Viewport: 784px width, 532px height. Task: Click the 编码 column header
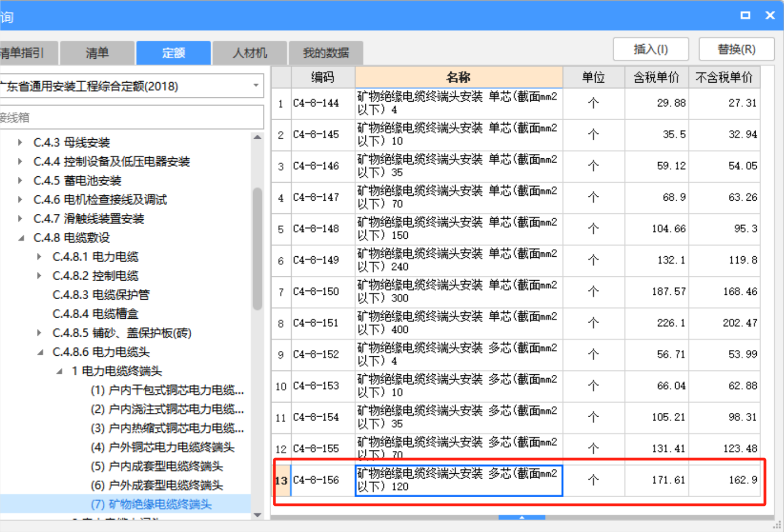323,77
